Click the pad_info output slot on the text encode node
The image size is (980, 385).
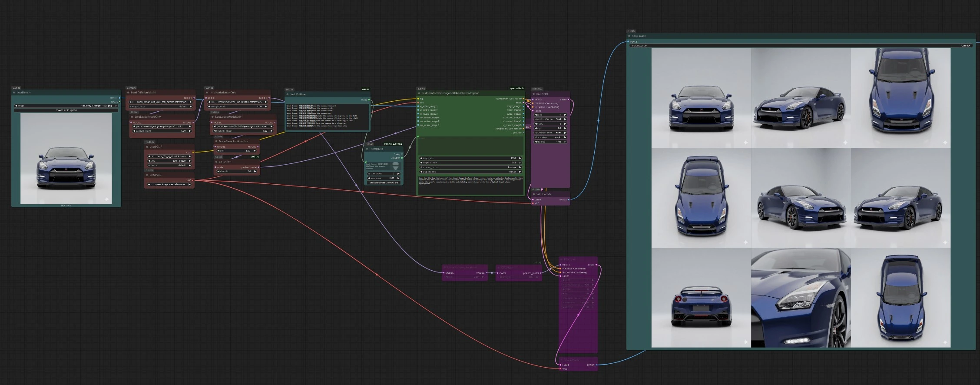pos(523,133)
